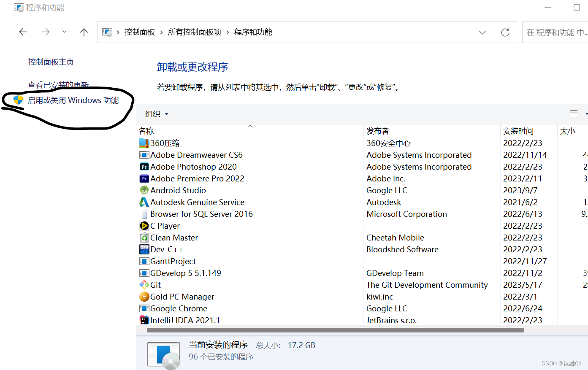
Task: Expand the address bar history dropdown
Action: pyautogui.click(x=482, y=32)
